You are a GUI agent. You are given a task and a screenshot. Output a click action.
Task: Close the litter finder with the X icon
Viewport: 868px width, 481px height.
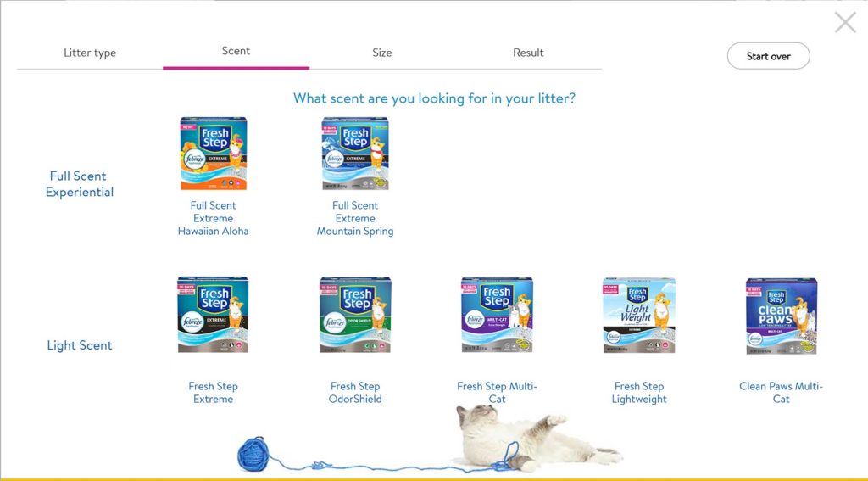[x=844, y=22]
